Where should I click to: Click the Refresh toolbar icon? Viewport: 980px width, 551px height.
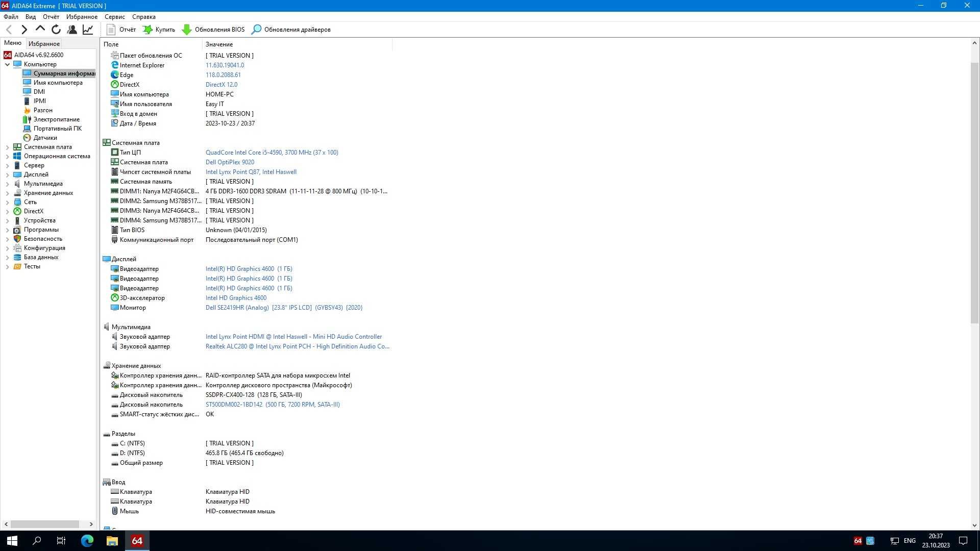tap(56, 30)
